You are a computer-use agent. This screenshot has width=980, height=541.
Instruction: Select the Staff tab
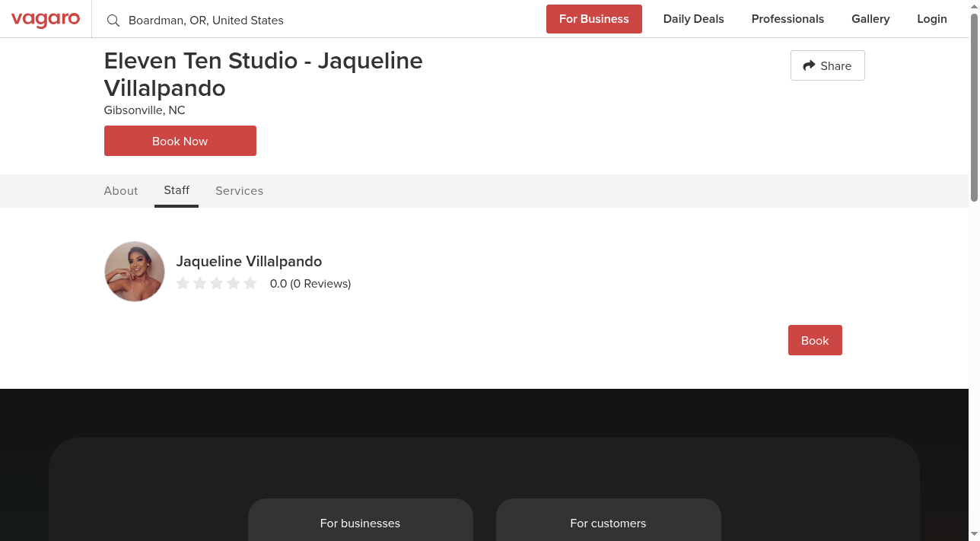[177, 190]
